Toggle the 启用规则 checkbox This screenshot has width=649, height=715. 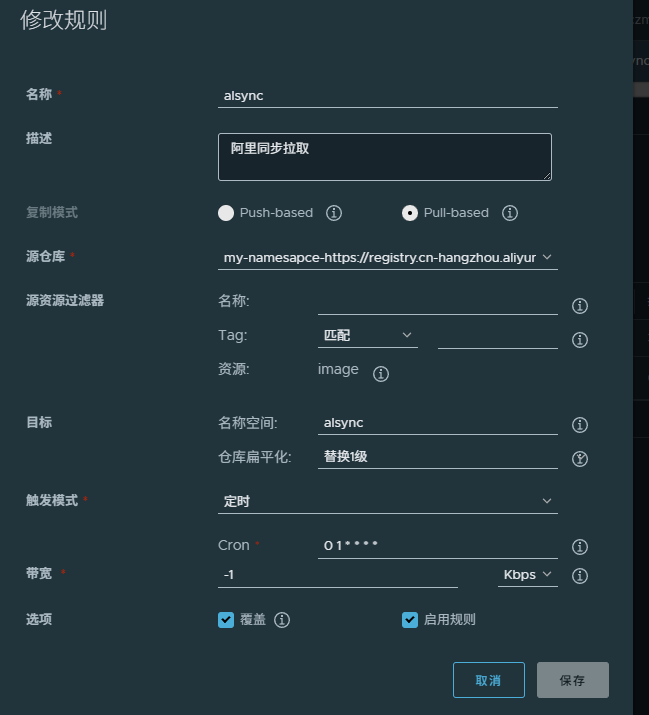[x=410, y=620]
